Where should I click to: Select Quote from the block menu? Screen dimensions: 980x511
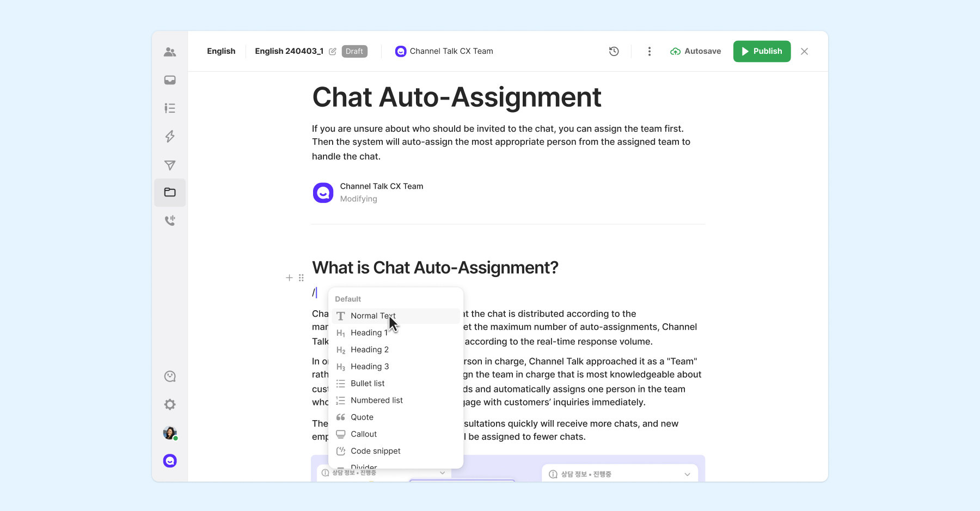(x=396, y=417)
